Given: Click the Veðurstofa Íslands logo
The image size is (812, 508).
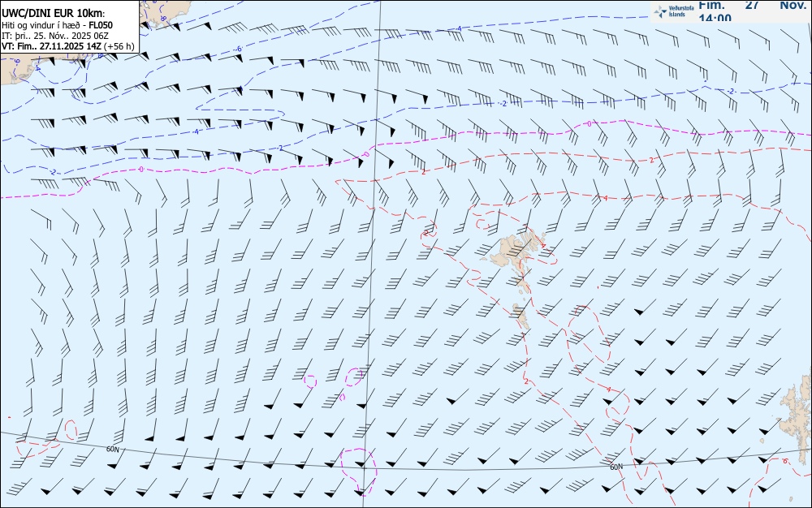Looking at the screenshot, I should coord(674,11).
